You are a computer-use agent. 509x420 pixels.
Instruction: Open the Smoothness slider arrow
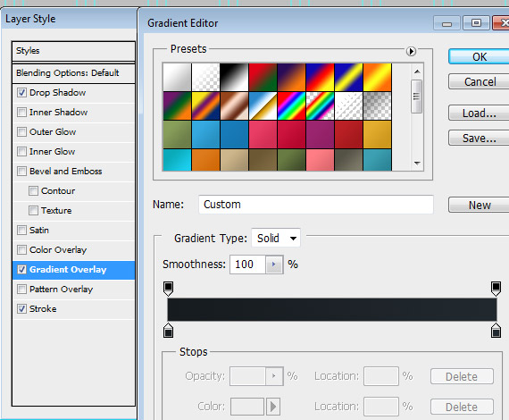273,265
